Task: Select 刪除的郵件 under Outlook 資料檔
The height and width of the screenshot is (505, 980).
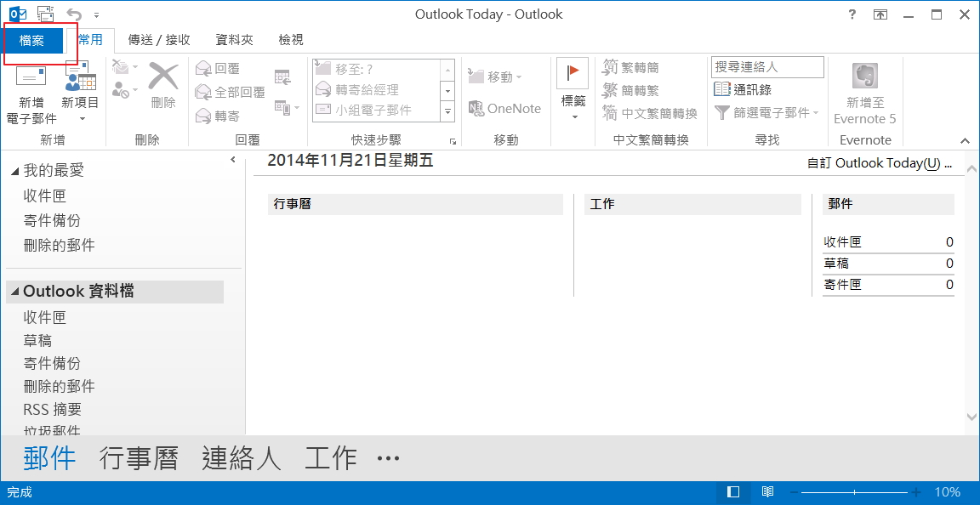Action: (60, 386)
